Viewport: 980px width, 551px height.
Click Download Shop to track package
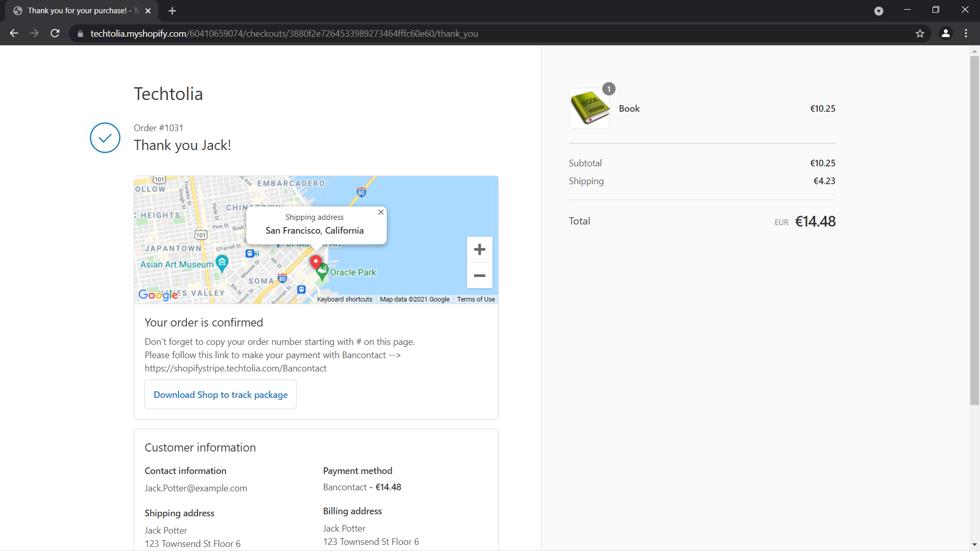[x=220, y=394]
